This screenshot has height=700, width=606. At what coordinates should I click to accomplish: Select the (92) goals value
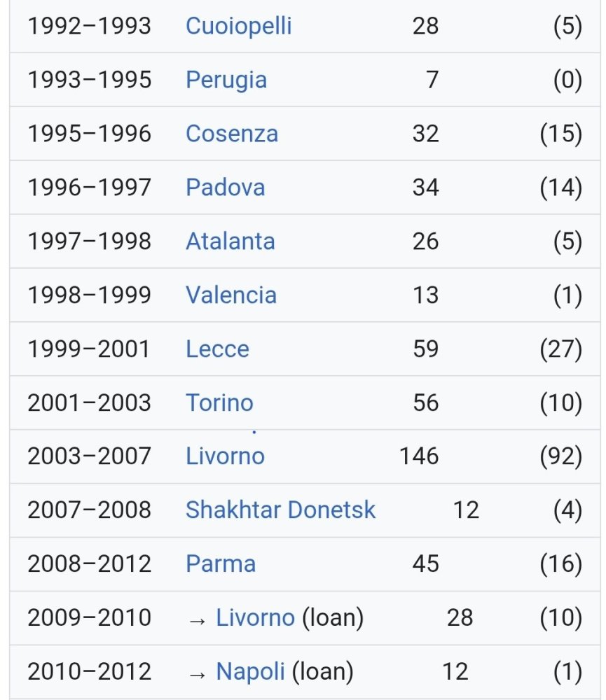[561, 456]
